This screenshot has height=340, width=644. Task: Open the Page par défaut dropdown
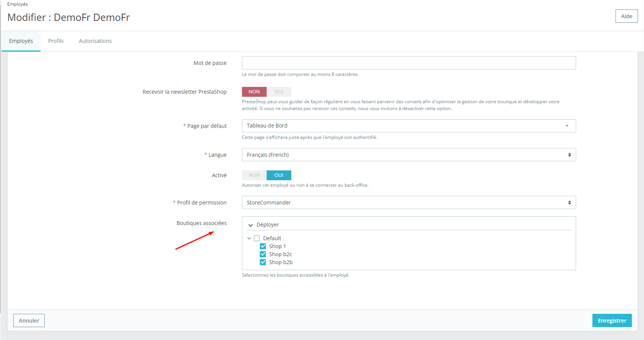coord(408,126)
